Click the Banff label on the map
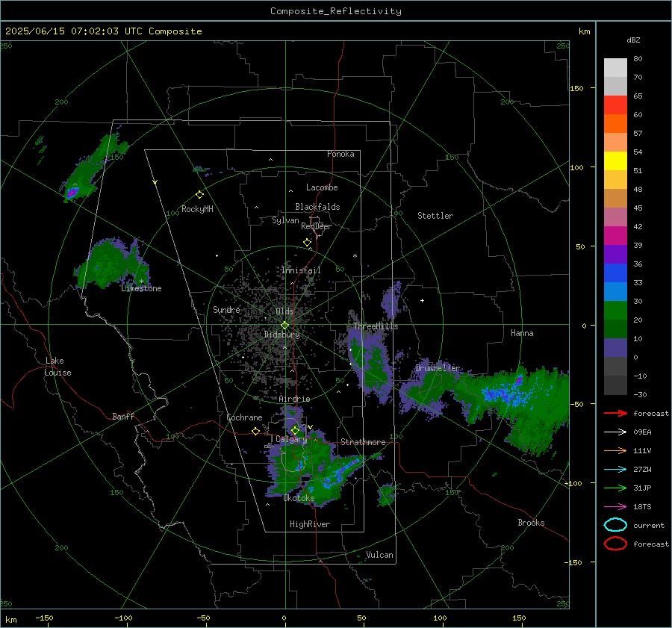 (123, 416)
